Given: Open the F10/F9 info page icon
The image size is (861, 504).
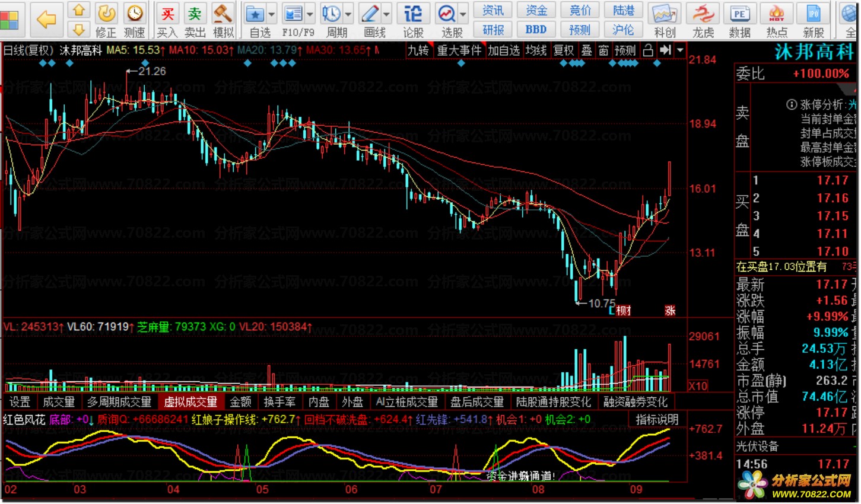Looking at the screenshot, I should (x=293, y=13).
